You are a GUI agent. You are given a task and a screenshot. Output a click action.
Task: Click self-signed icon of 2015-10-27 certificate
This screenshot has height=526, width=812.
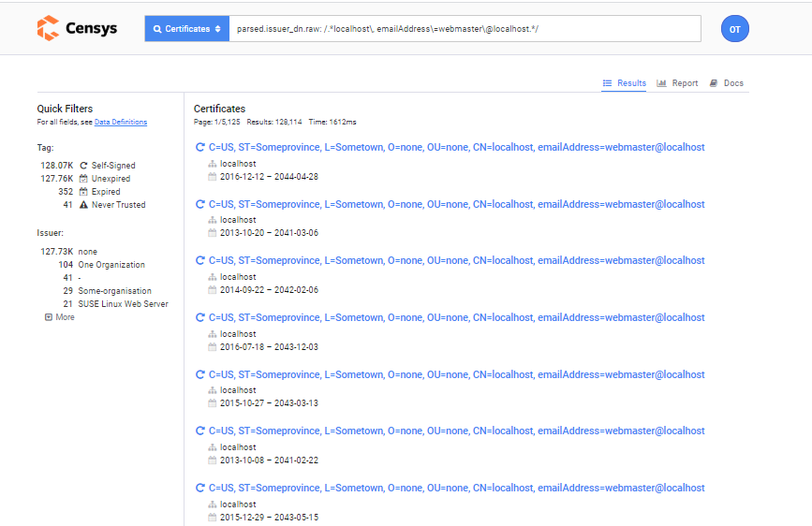199,374
